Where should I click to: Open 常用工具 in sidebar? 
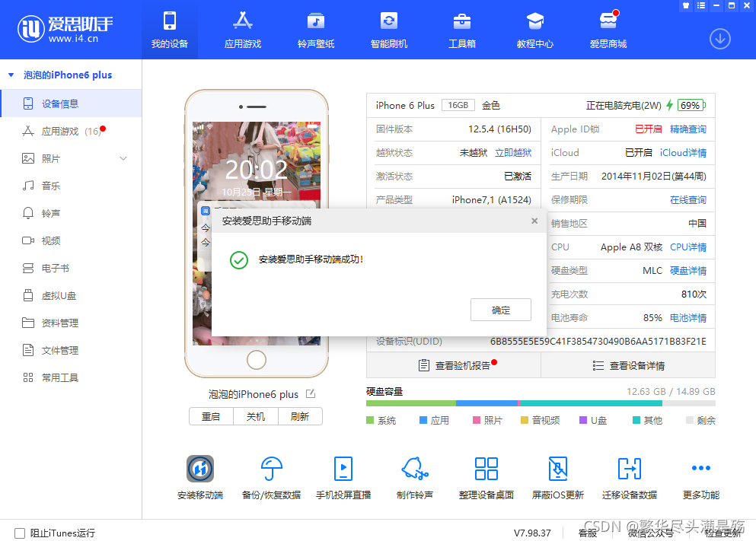(x=71, y=377)
